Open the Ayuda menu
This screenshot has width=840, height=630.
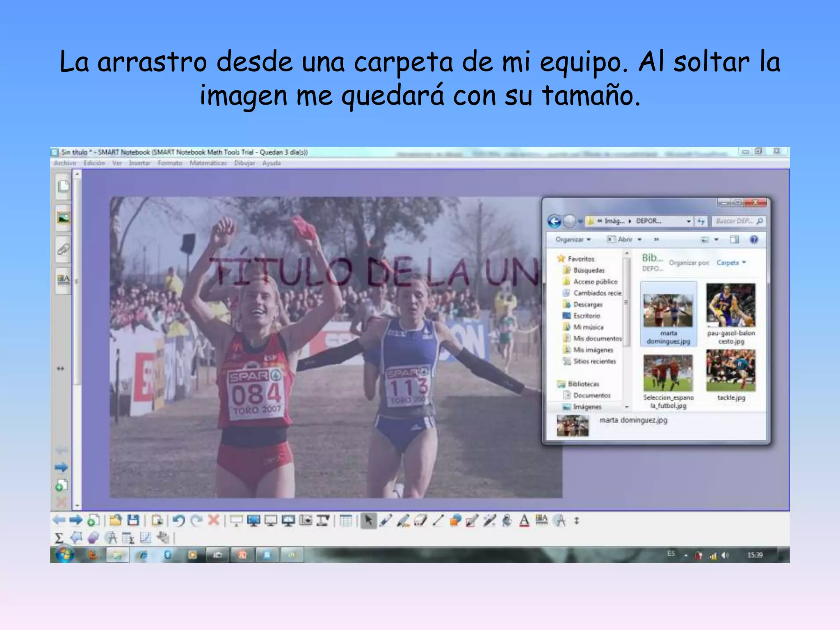coord(272,163)
